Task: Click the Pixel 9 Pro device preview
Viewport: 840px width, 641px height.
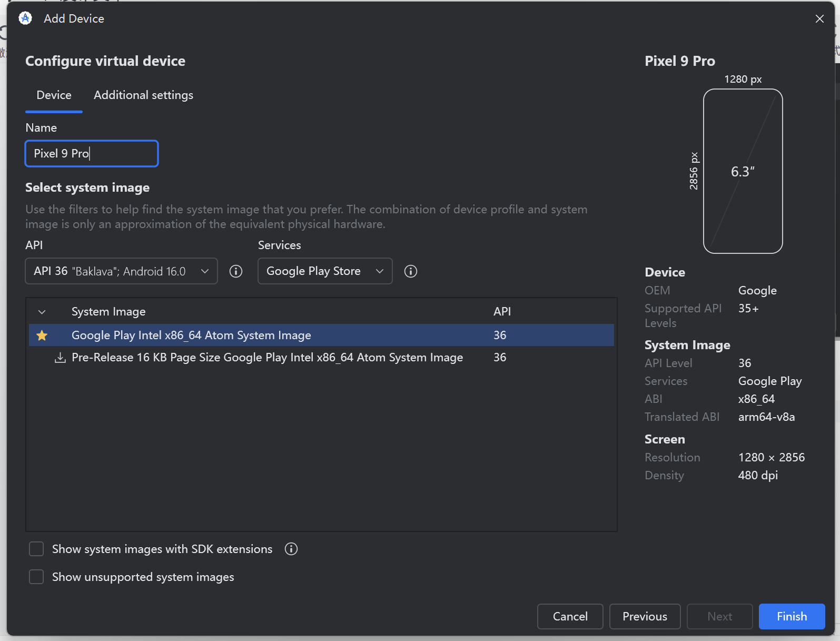Action: click(x=743, y=171)
